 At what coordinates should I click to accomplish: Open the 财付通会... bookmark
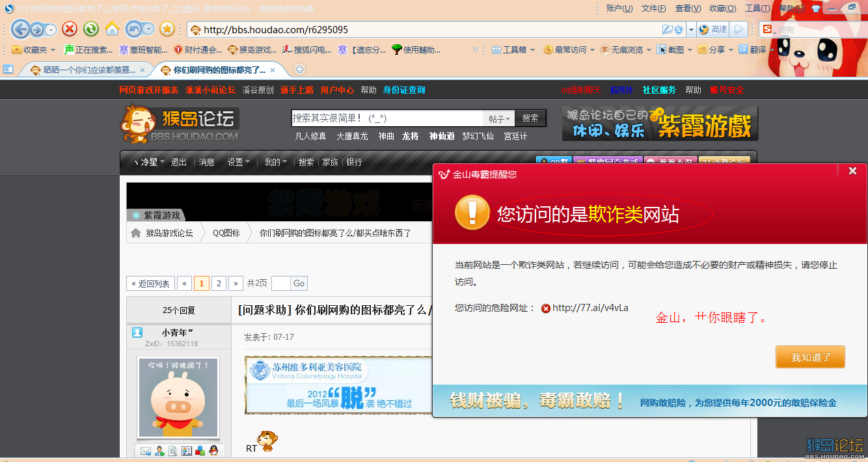click(x=198, y=49)
